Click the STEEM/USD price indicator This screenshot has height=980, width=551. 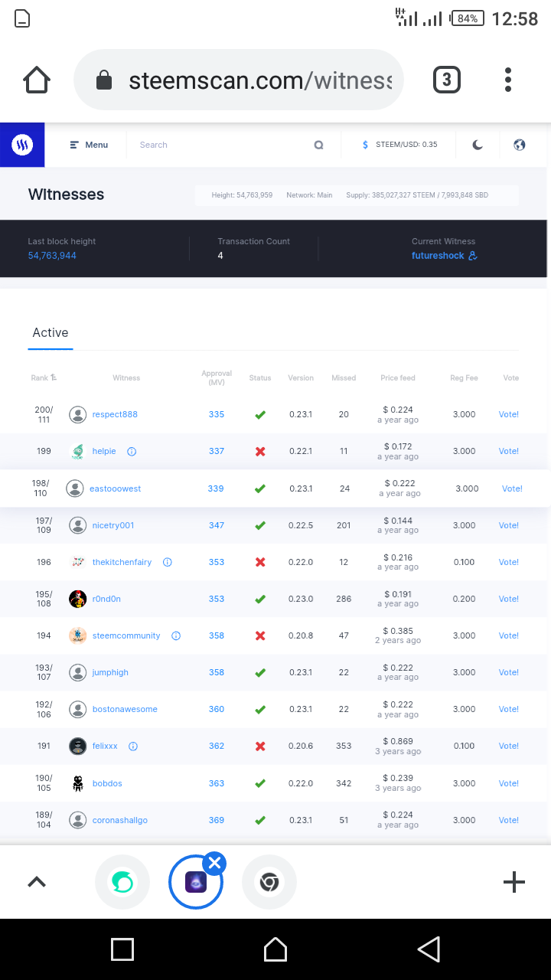click(399, 145)
